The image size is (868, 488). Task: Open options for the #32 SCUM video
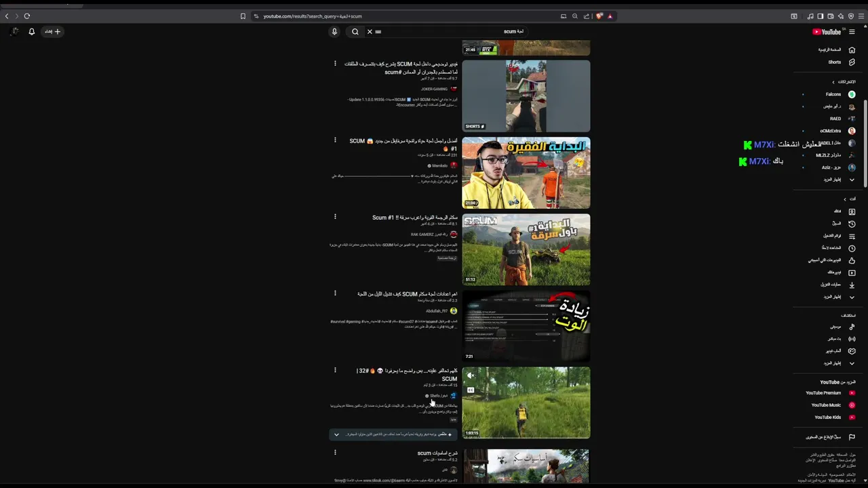click(335, 370)
